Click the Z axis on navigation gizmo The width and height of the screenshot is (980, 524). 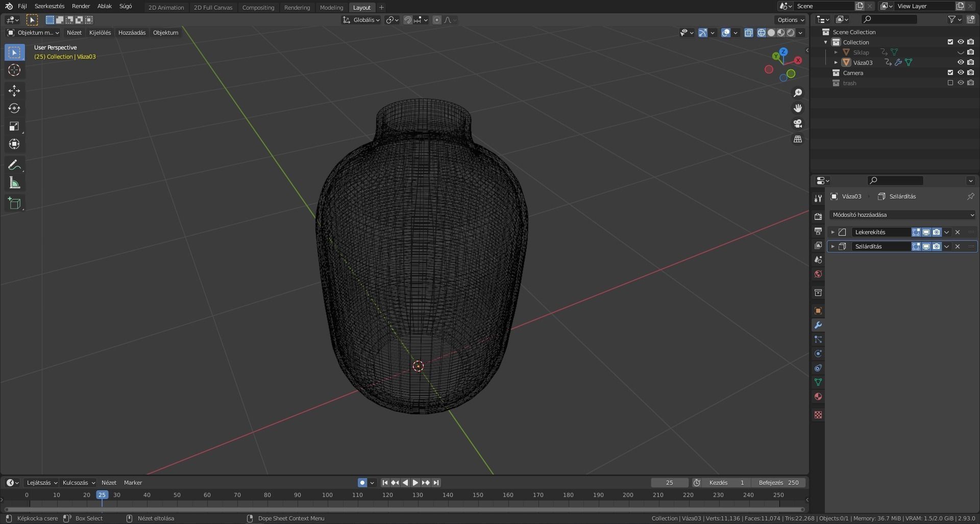[783, 52]
